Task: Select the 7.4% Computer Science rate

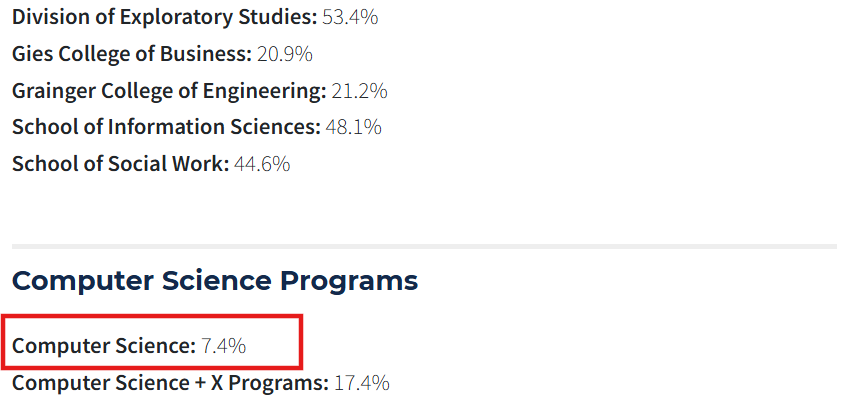Action: [223, 346]
